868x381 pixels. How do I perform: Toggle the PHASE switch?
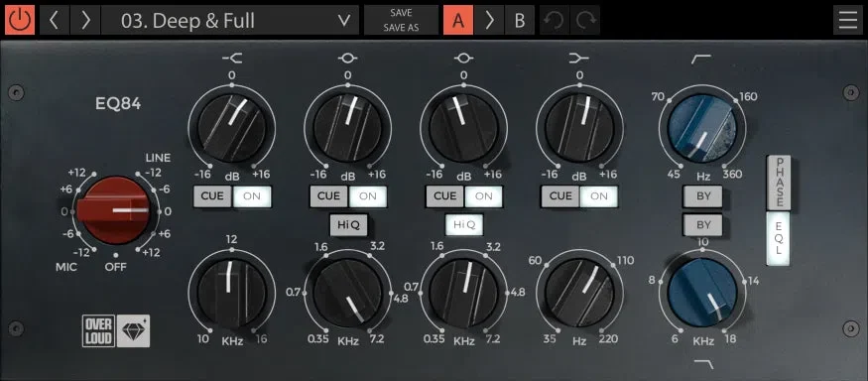coord(779,184)
